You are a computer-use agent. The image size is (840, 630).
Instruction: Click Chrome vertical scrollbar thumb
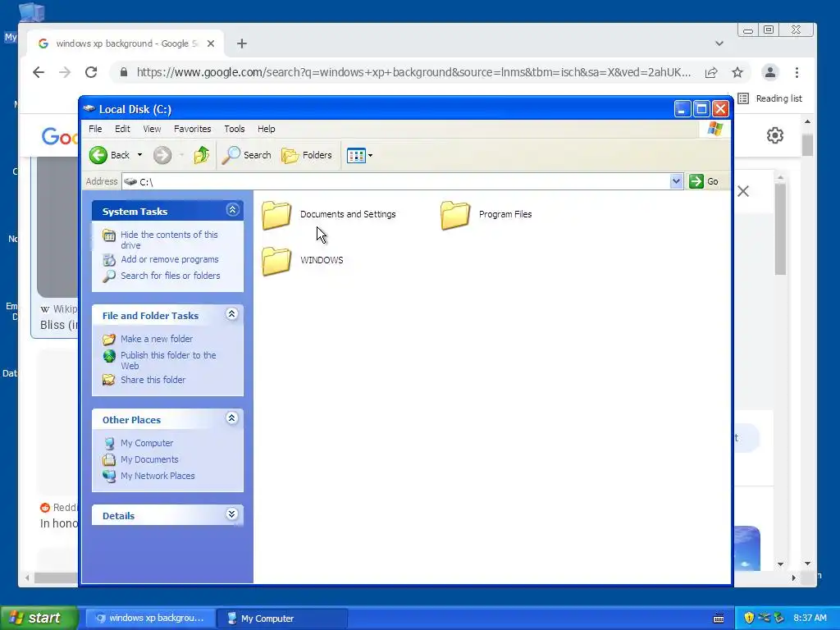coord(807,144)
